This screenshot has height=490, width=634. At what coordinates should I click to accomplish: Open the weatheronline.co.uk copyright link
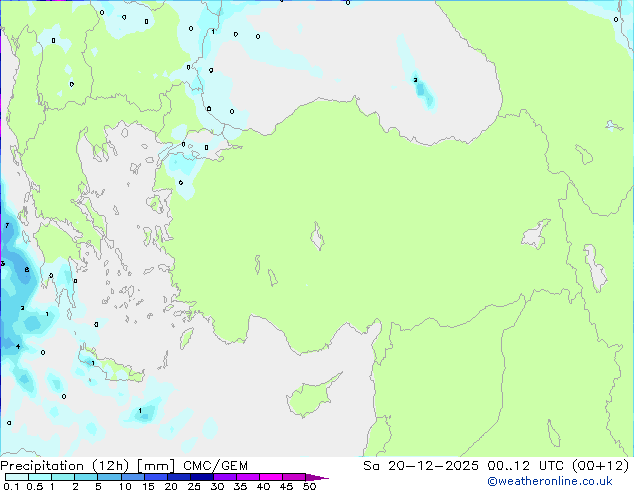550,481
